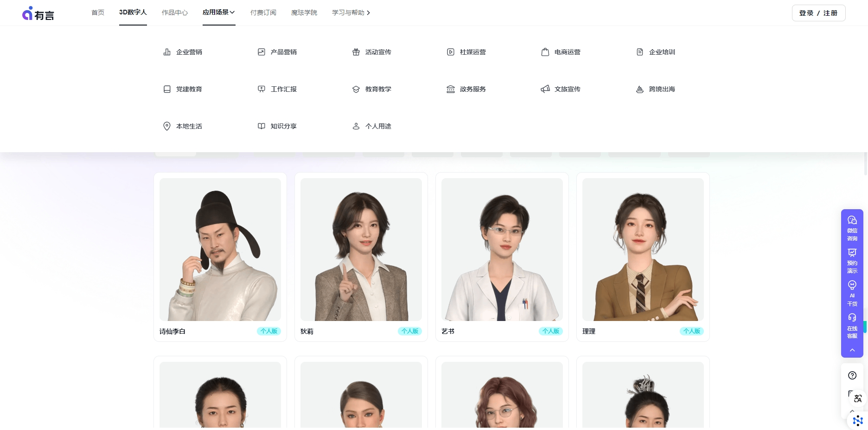Click the 活动宣传 gift icon
Screen dimensions: 868x430
pyautogui.click(x=356, y=52)
